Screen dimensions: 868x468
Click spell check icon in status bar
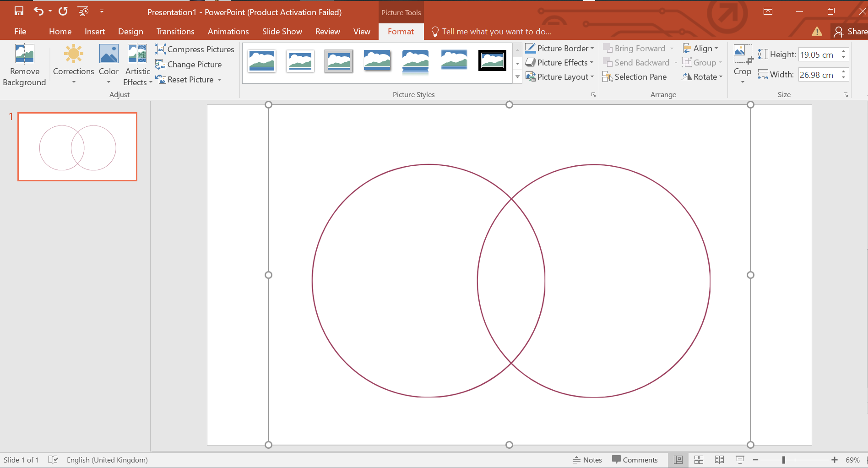pos(53,460)
